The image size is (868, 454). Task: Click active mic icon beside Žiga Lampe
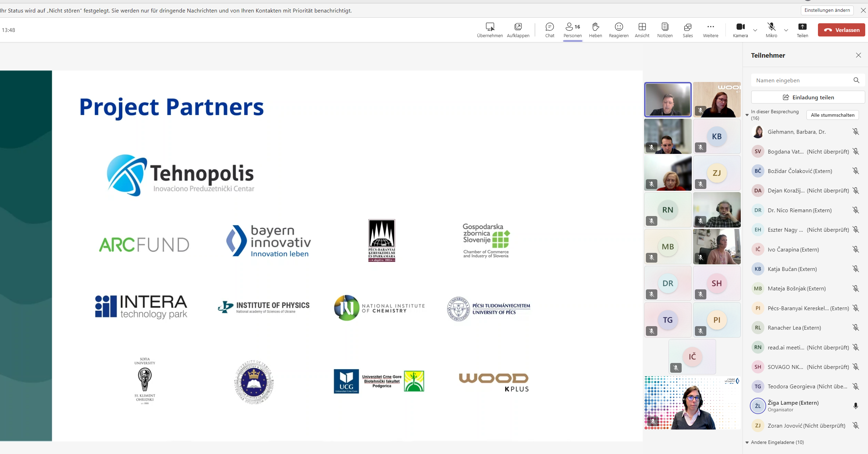click(855, 406)
